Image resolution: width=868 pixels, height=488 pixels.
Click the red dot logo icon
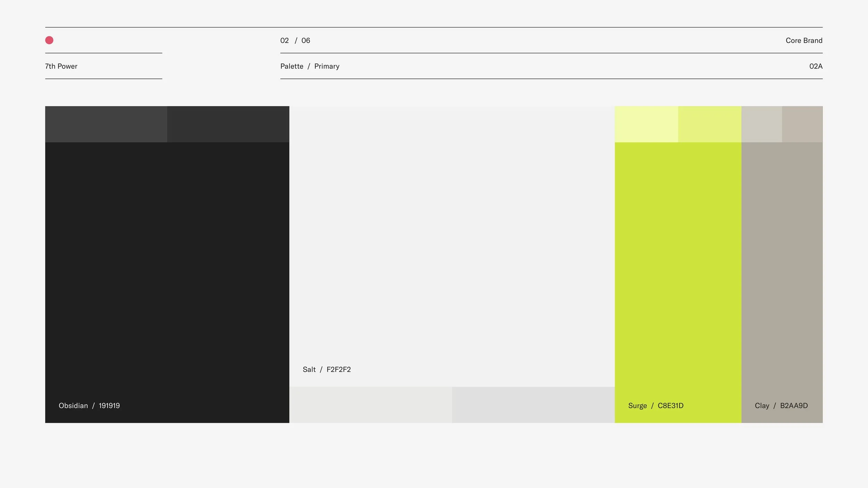pyautogui.click(x=49, y=40)
